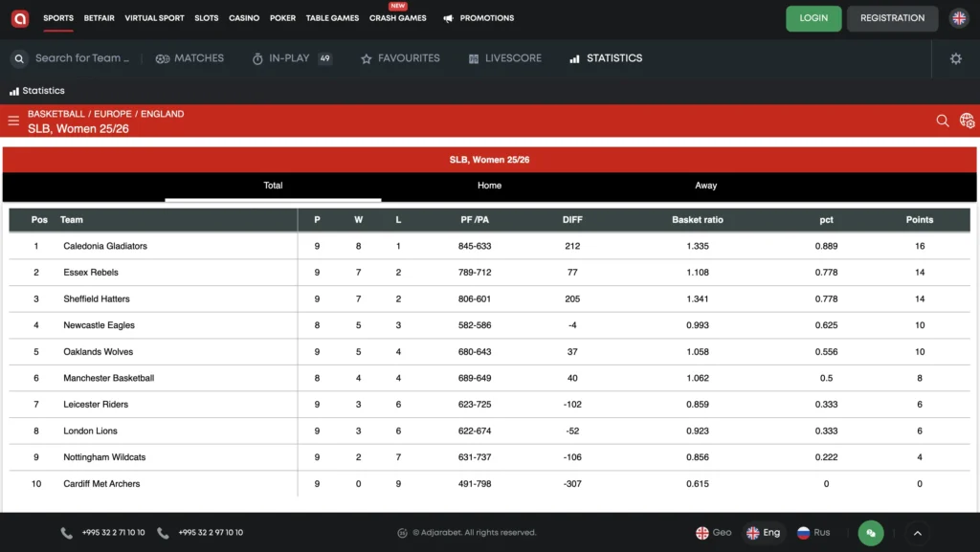Switch standings to the Away tab
The height and width of the screenshot is (552, 980).
click(x=704, y=186)
